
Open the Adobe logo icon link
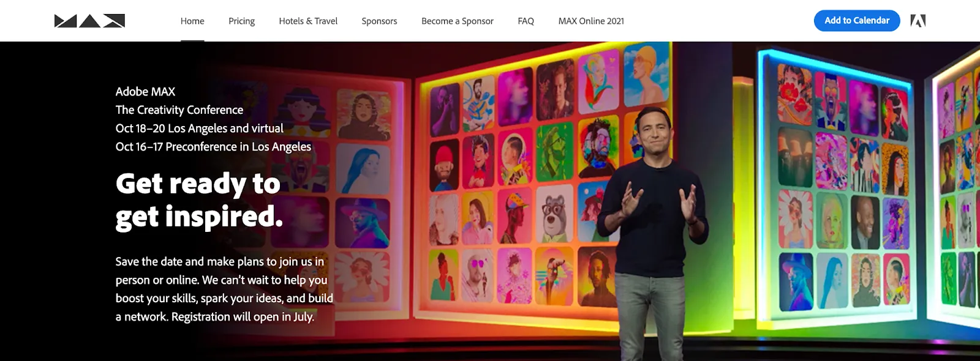[918, 21]
